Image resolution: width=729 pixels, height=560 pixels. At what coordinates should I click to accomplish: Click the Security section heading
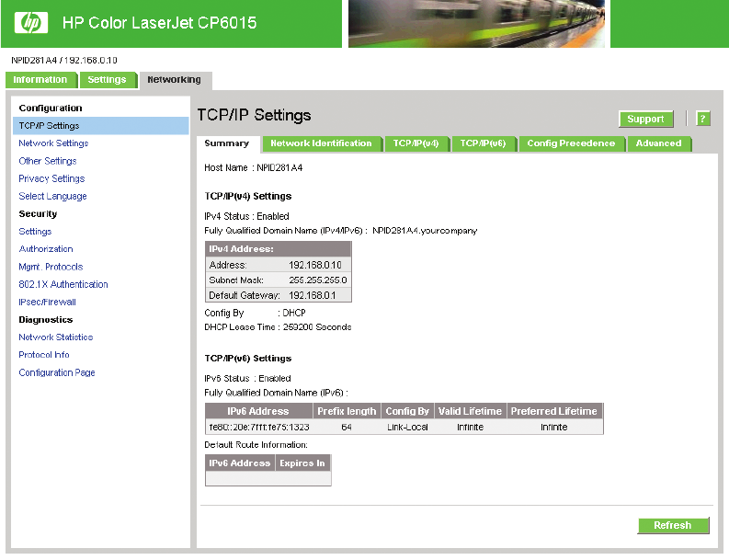tap(38, 214)
